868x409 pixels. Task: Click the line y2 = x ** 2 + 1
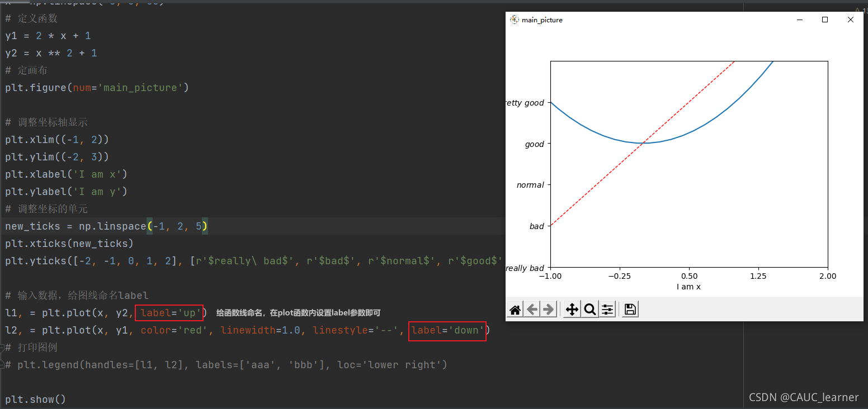pyautogui.click(x=51, y=53)
